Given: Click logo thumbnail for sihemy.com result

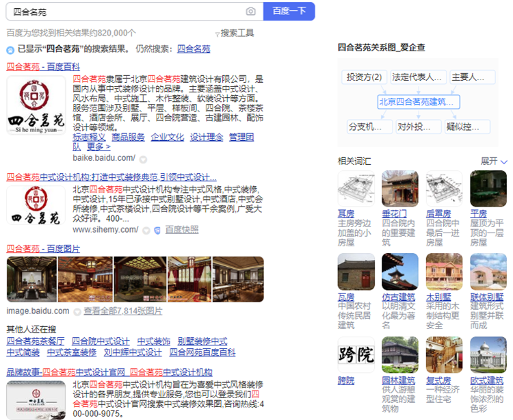Looking at the screenshot, I should coord(36,205).
